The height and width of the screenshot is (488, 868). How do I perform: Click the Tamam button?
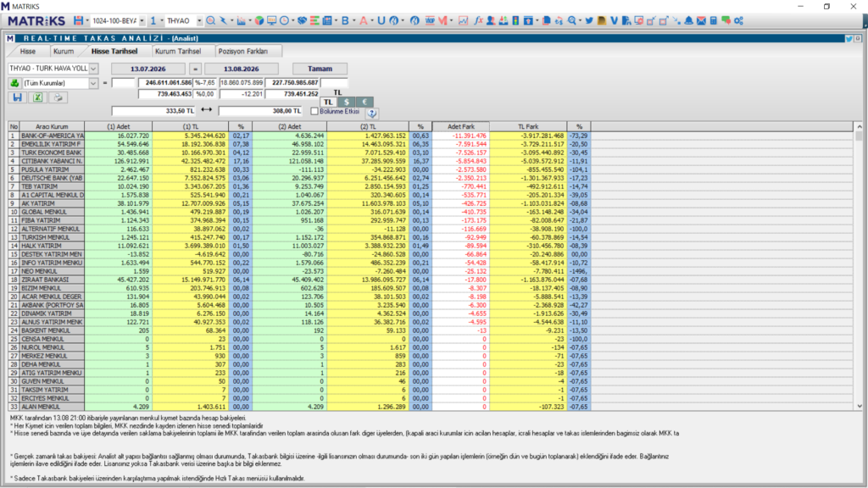(x=320, y=69)
